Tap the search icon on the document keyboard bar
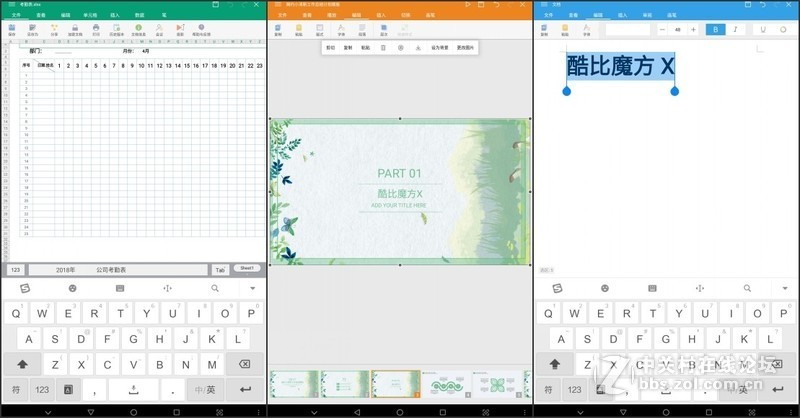 747,288
